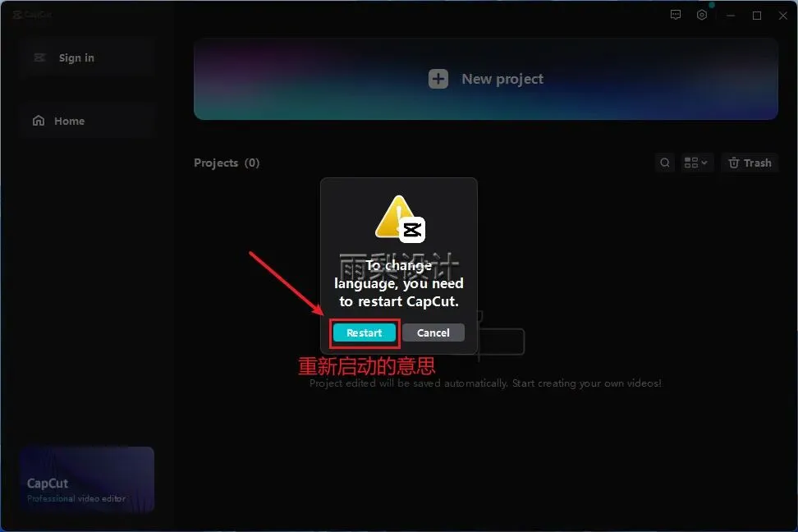Open the settings hexagon icon
This screenshot has width=798, height=532.
pyautogui.click(x=702, y=15)
